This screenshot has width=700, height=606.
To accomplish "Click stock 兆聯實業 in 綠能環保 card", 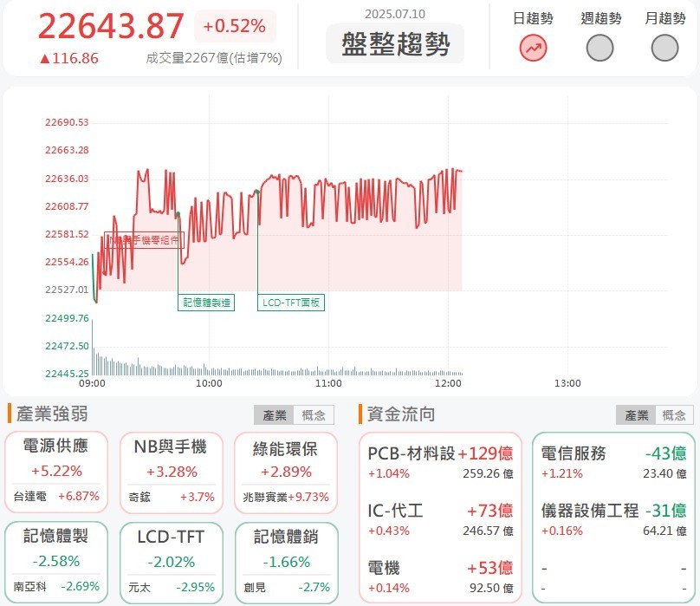I will 265,497.
